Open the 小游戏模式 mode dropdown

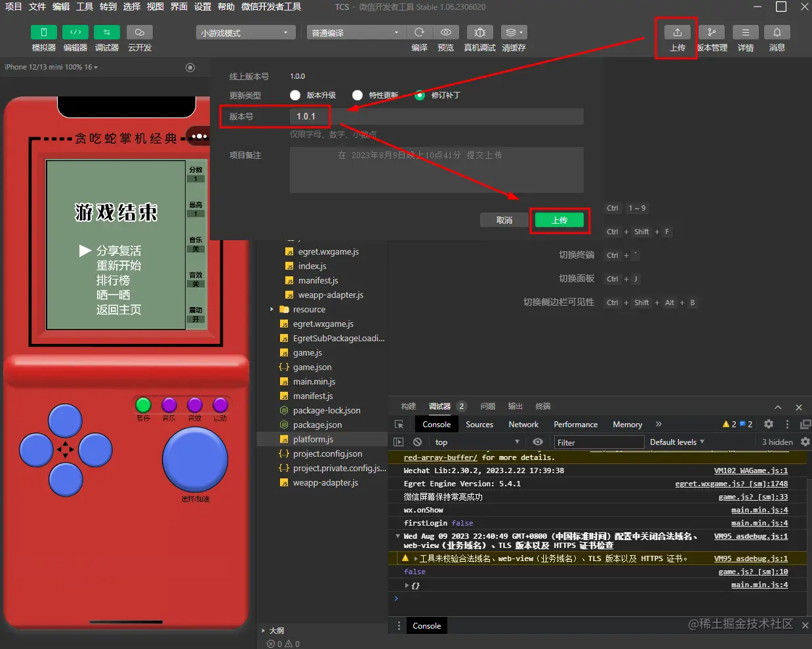(245, 33)
